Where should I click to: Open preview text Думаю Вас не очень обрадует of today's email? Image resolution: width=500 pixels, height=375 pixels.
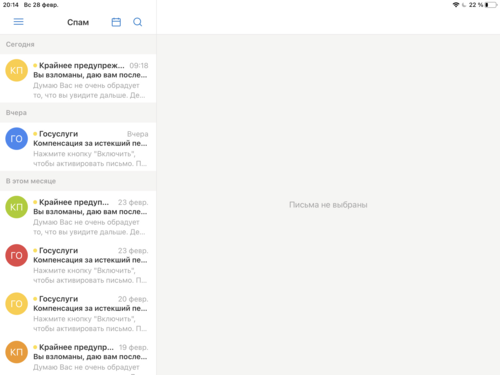click(86, 85)
